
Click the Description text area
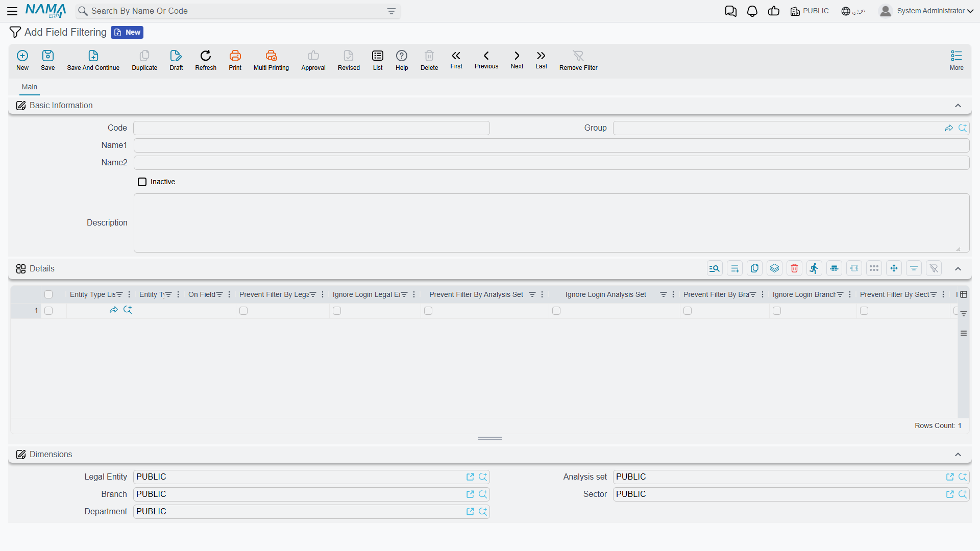click(551, 223)
